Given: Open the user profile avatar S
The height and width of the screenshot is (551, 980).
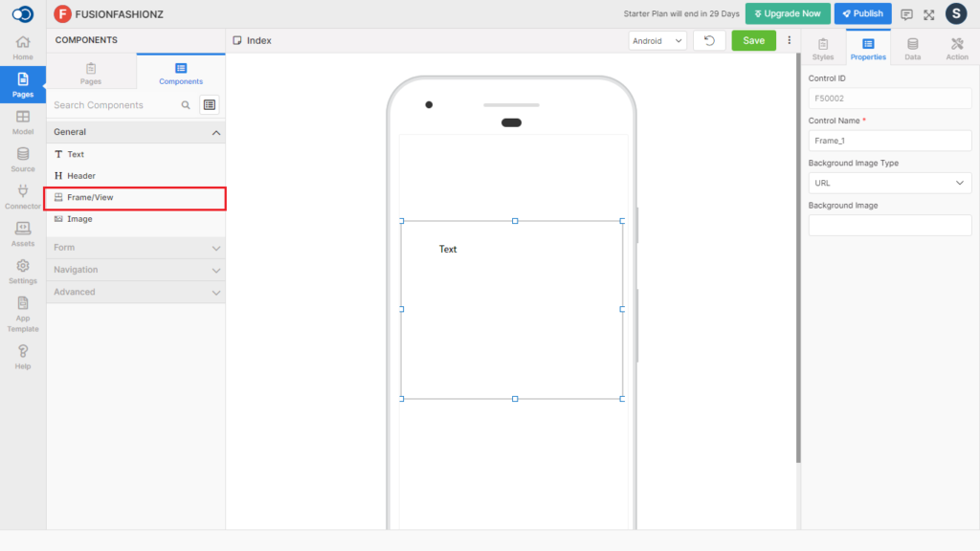Looking at the screenshot, I should (x=956, y=13).
